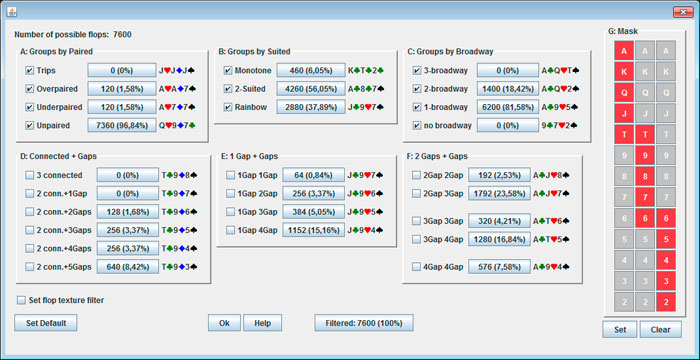Toggle the red 3 mask cell

[x=666, y=281]
